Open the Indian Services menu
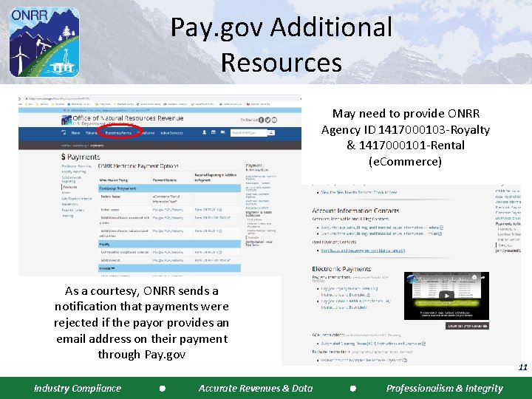Viewport: 532px width, 399px height. point(171,133)
